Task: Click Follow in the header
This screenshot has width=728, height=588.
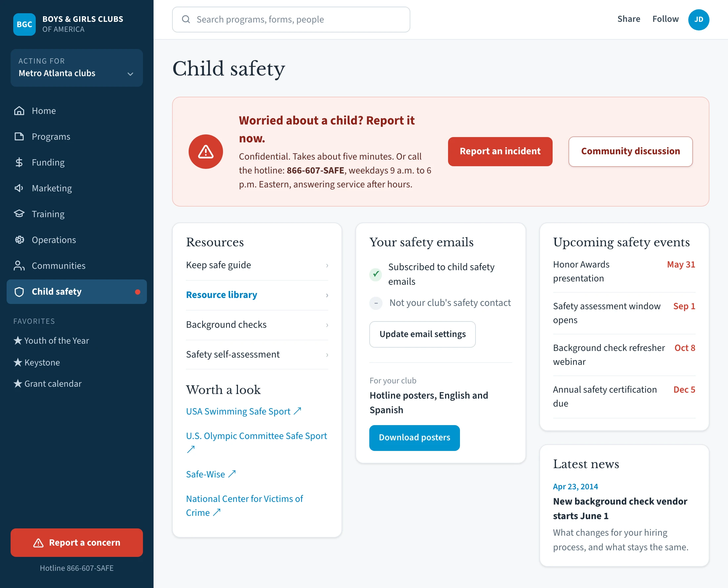Action: [665, 19]
